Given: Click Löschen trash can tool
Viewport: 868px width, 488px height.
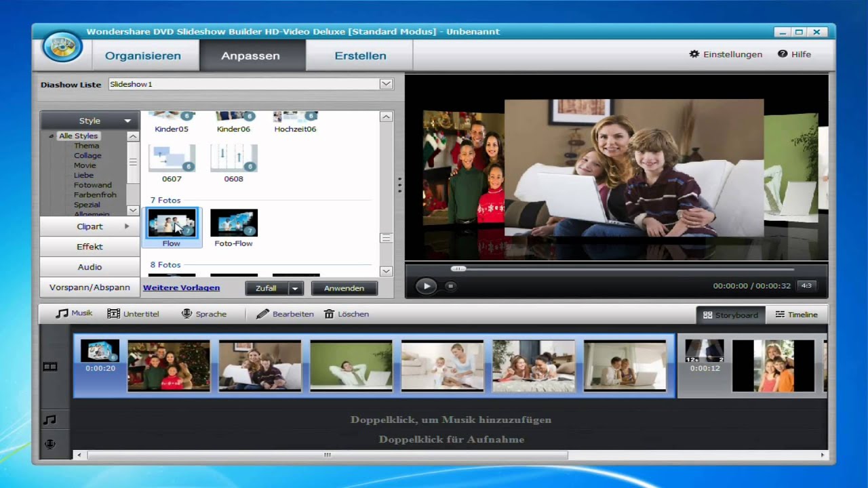Looking at the screenshot, I should [x=347, y=314].
